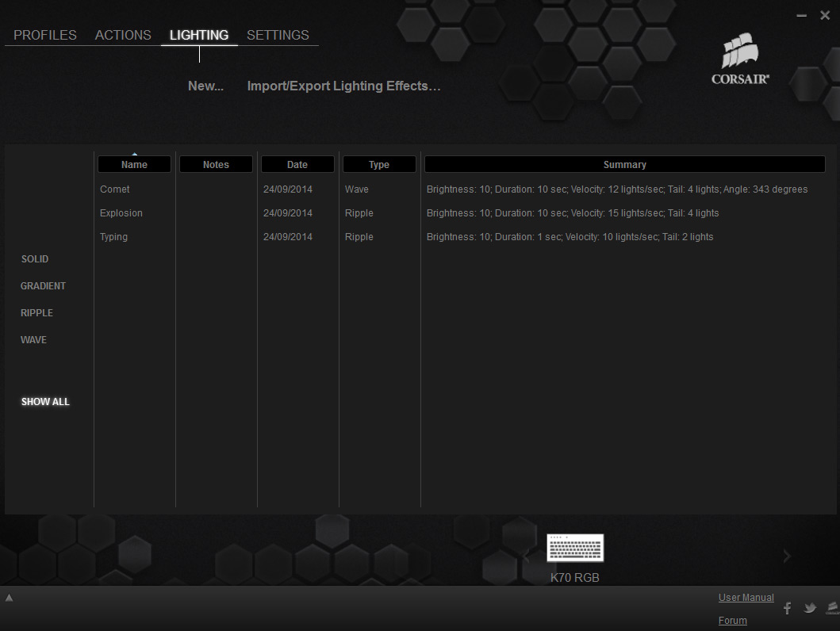This screenshot has width=840, height=631.
Task: Click the Typing summary with Duration: 1 sec
Action: tap(570, 237)
